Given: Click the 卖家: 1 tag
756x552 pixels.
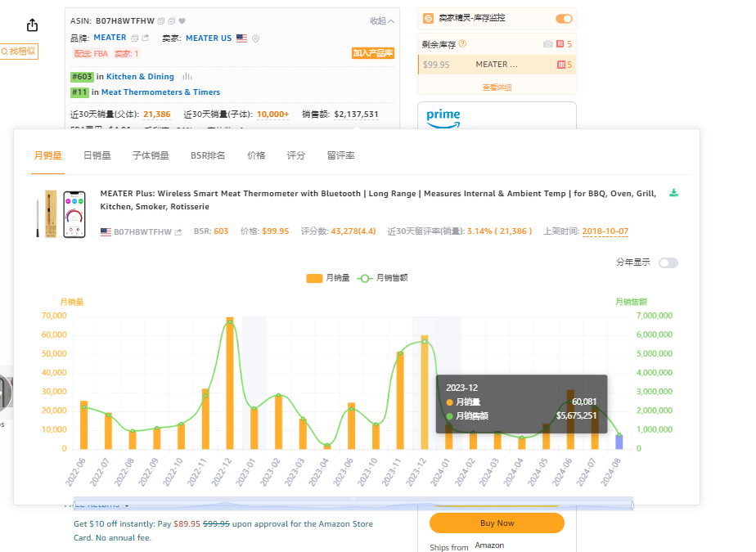Looking at the screenshot, I should pyautogui.click(x=127, y=53).
